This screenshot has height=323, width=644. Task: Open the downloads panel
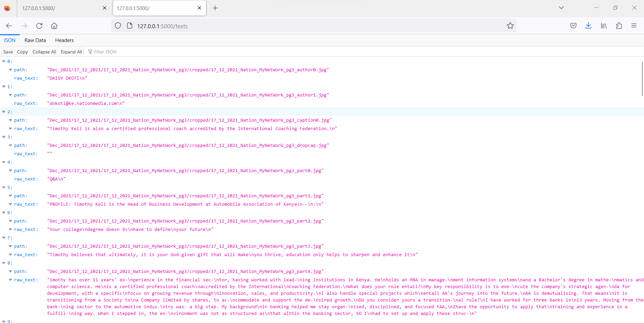(588, 26)
